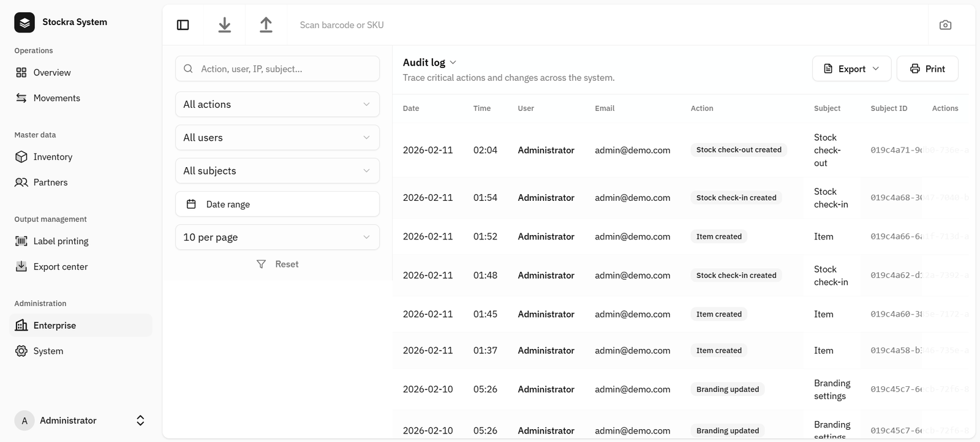Open the Export dropdown button
This screenshot has width=980, height=442.
tap(851, 69)
